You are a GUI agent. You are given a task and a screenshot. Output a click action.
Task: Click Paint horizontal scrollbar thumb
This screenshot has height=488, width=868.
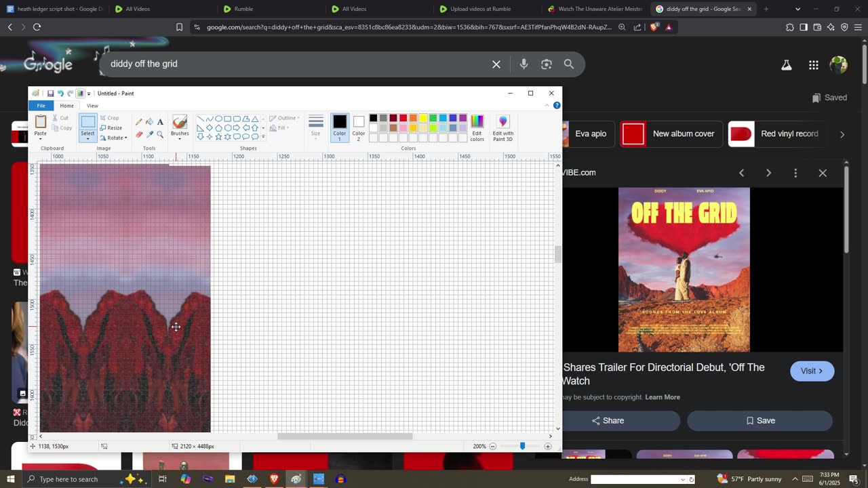tap(344, 436)
